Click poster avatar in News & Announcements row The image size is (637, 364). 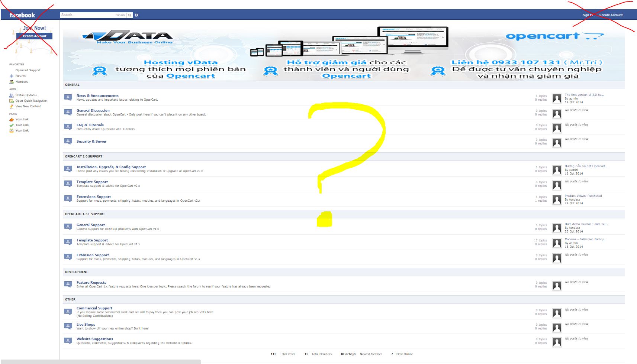pyautogui.click(x=557, y=98)
